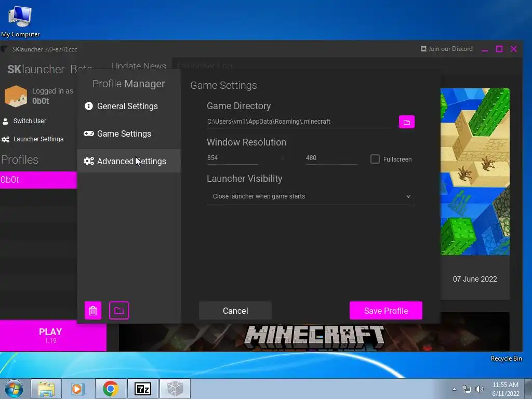532x399 pixels.
Task: Launch Windows Media Player from taskbar
Action: 77,389
